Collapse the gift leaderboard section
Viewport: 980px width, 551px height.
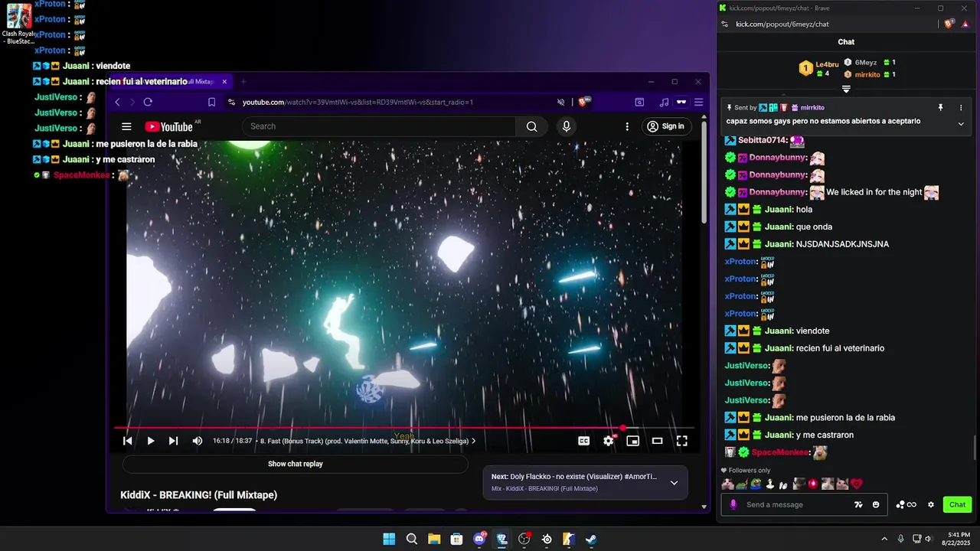pyautogui.click(x=846, y=89)
